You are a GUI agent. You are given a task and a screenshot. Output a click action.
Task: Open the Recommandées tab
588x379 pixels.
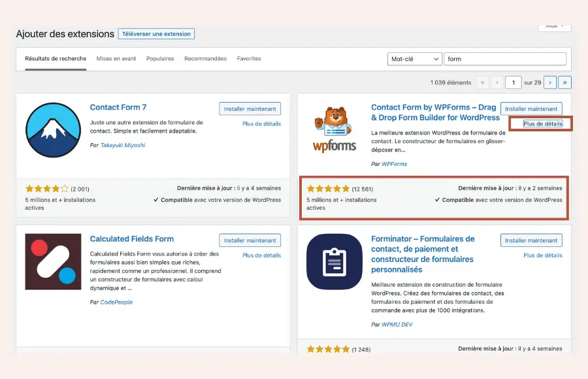pos(206,59)
